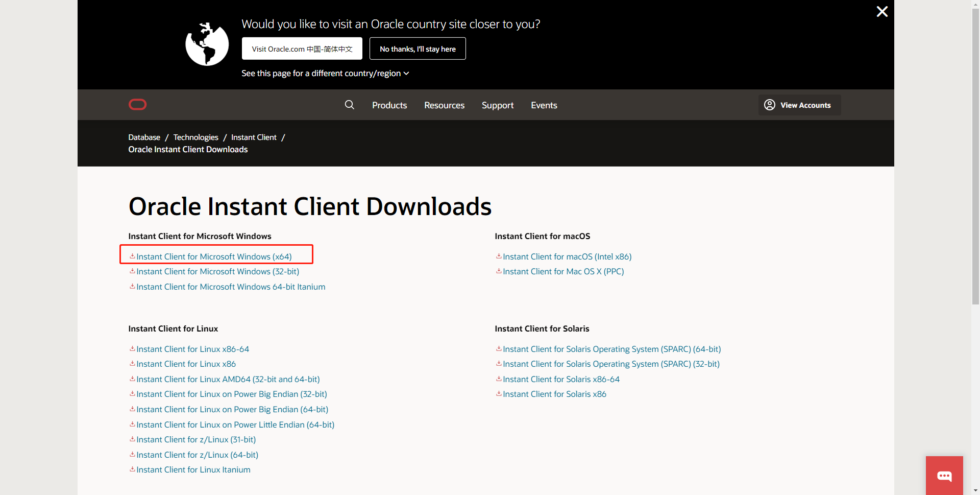The width and height of the screenshot is (980, 495).
Task: Open the red chat bubble icon
Action: coord(944,476)
